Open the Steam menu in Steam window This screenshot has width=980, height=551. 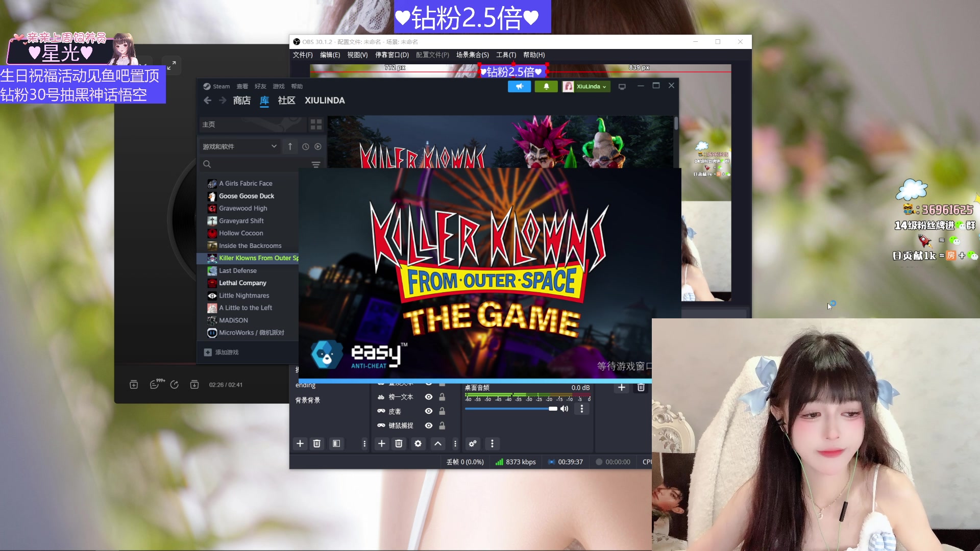[x=221, y=86]
